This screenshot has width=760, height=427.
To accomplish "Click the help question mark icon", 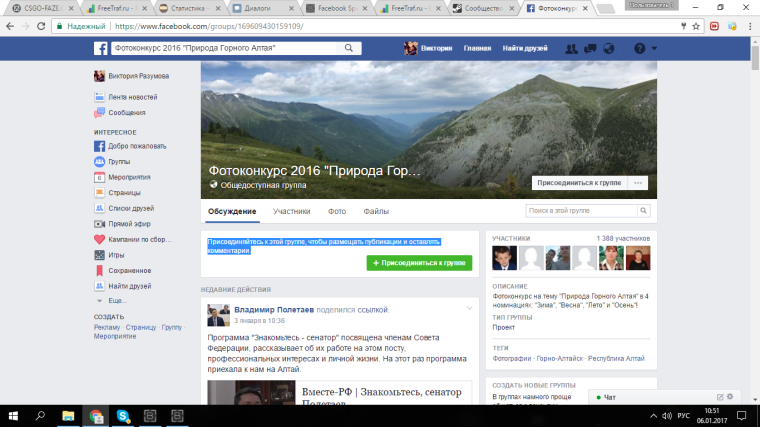I will (638, 48).
